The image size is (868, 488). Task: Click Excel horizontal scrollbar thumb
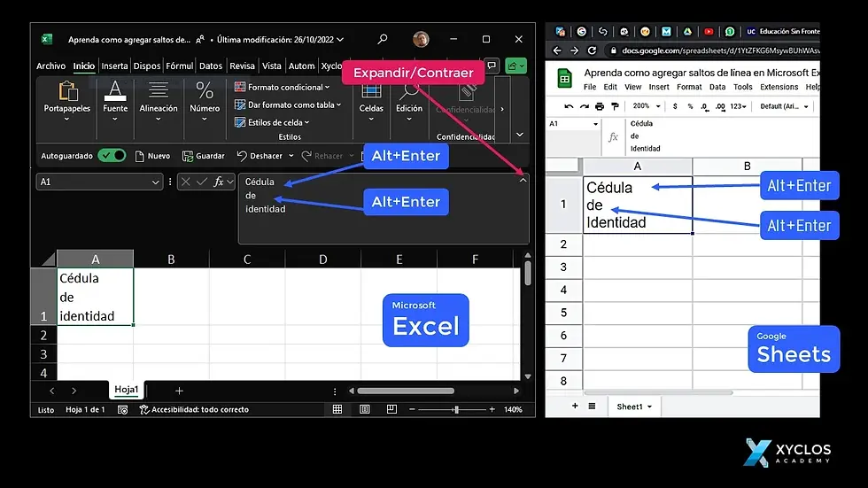[x=406, y=391]
